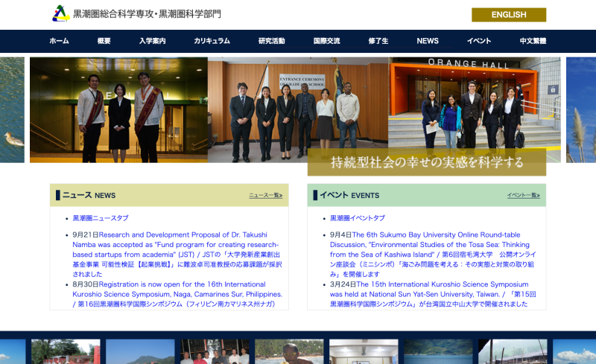The height and width of the screenshot is (364, 596).
Task: Open the 国際交流 menu item
Action: point(326,41)
